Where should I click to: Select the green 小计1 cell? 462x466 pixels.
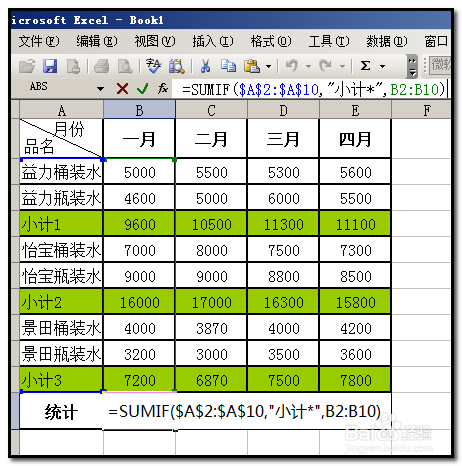[61, 224]
